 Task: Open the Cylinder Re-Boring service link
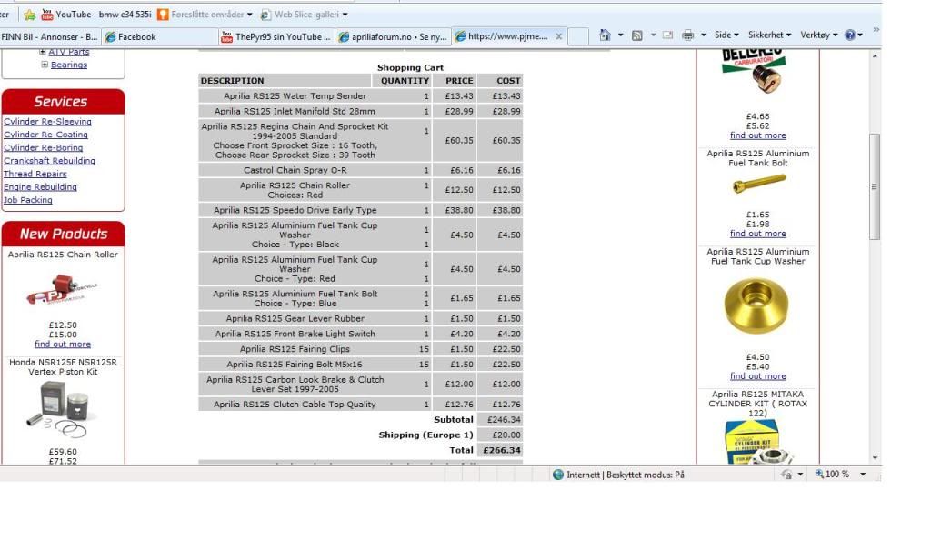coord(44,147)
